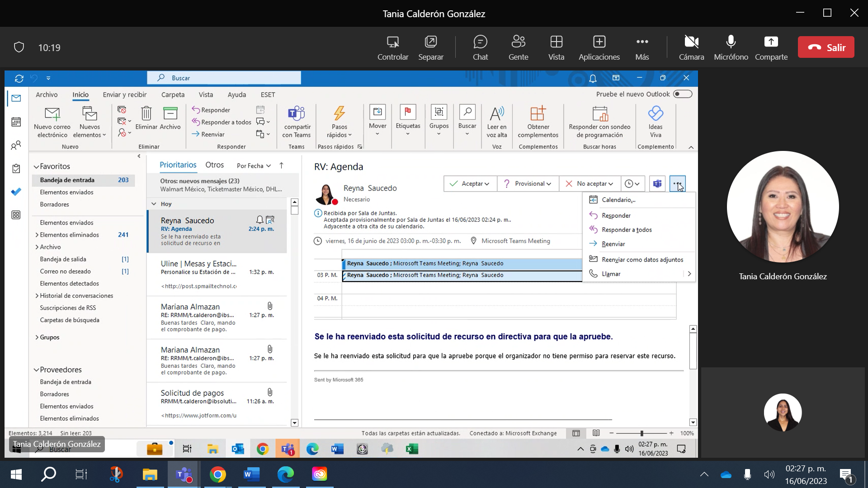868x488 pixels.
Task: Open the Aceptar dropdown
Action: [x=487, y=184]
